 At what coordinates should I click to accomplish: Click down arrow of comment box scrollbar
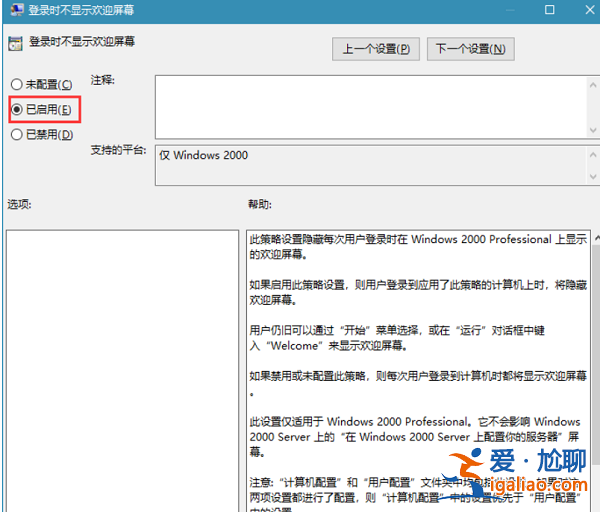click(593, 130)
